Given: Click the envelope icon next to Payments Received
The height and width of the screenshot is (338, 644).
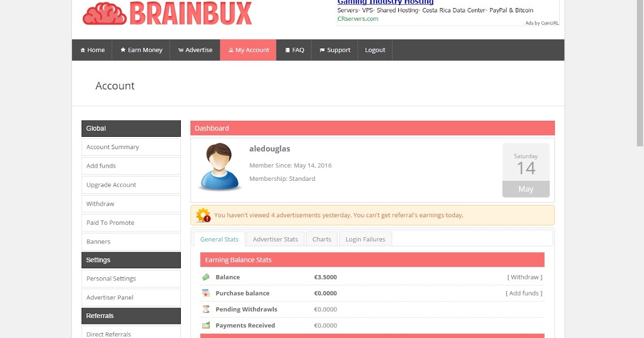Looking at the screenshot, I should [x=206, y=325].
